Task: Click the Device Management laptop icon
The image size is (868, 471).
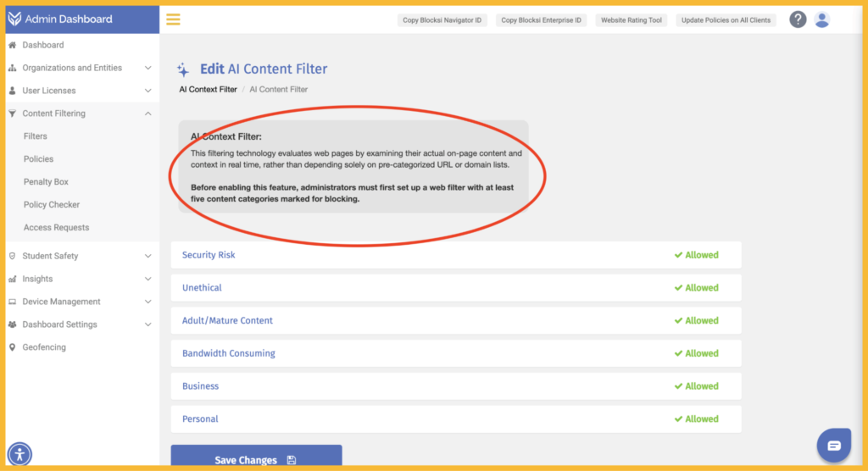Action: coord(12,302)
